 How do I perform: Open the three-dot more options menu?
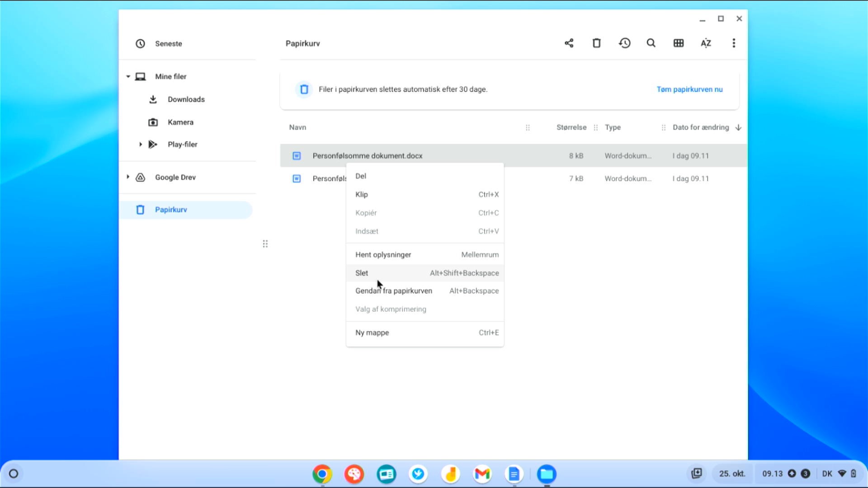coord(733,43)
